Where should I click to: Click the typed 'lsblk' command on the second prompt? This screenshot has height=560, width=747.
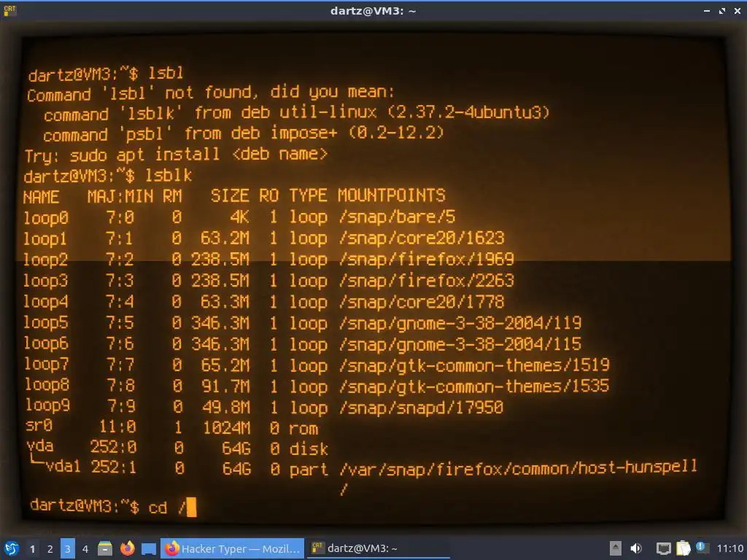[x=169, y=176]
